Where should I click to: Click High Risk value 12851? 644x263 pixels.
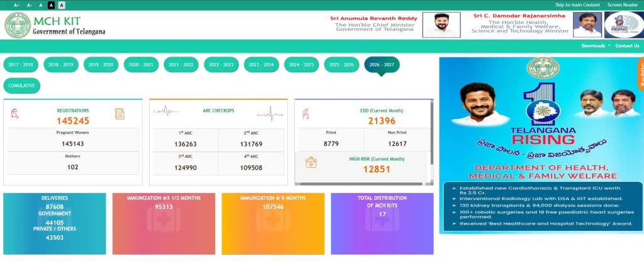tap(377, 169)
